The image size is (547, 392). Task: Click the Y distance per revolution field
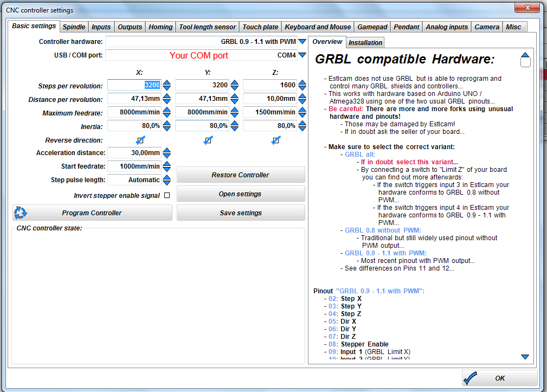pos(202,99)
